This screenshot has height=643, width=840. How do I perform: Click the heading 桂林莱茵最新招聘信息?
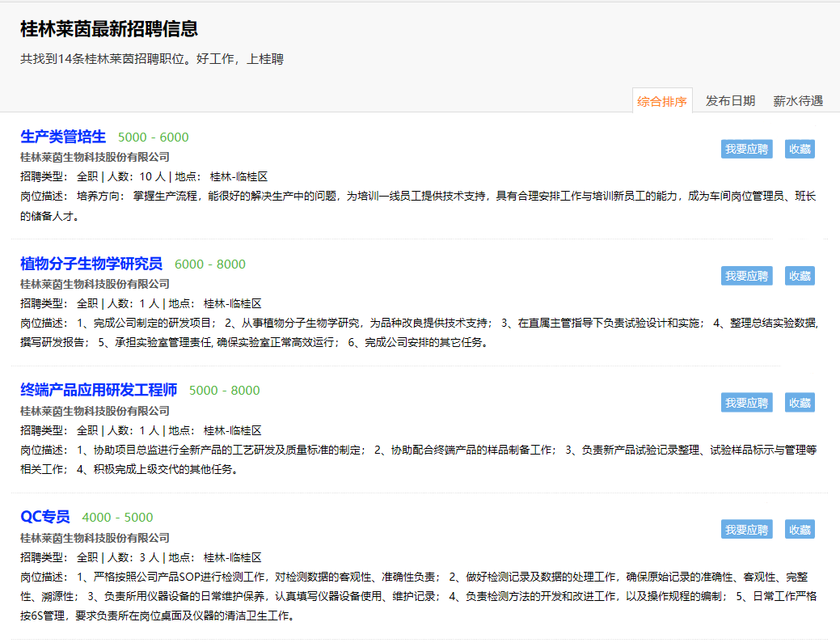[x=109, y=29]
